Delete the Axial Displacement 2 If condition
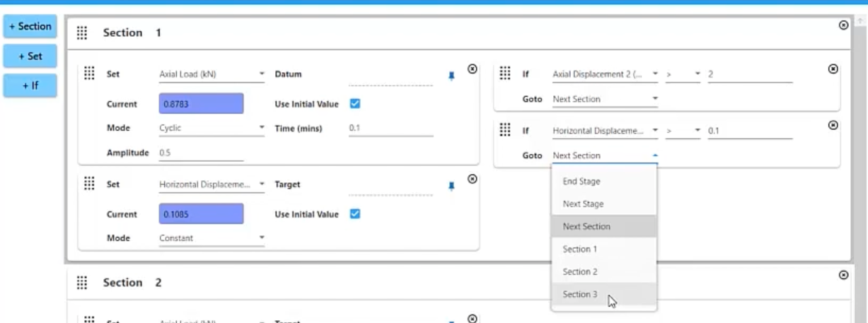The height and width of the screenshot is (323, 868). (833, 69)
